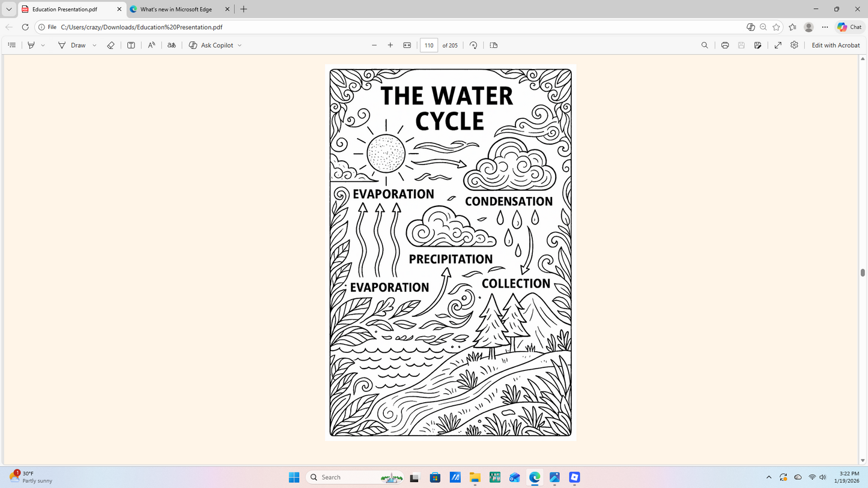
Task: Open File Explorer from taskbar
Action: coord(475,477)
